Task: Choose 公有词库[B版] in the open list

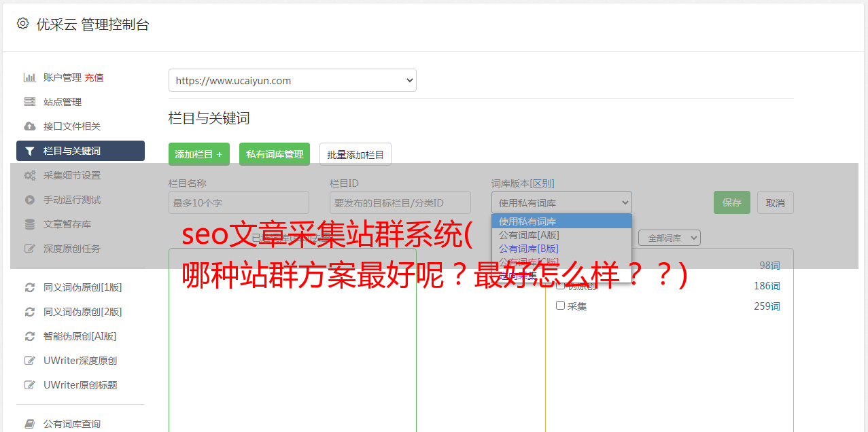Action: pos(561,248)
